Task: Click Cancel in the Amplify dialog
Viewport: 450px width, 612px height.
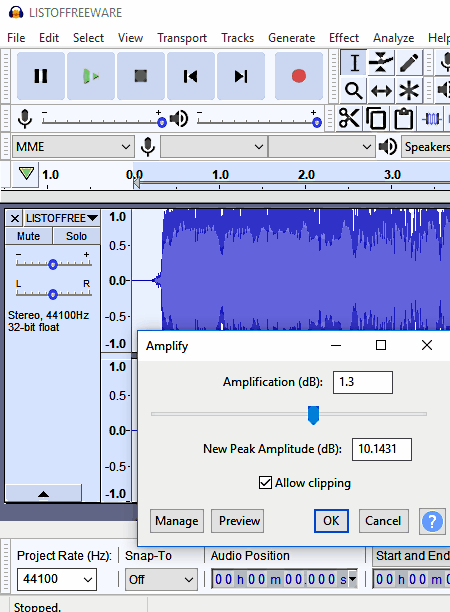Action: point(383,521)
